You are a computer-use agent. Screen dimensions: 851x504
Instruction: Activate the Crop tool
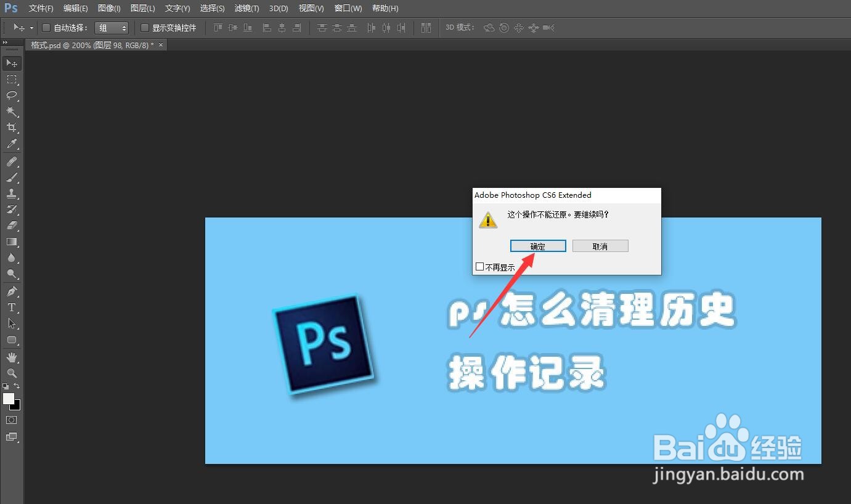(x=12, y=128)
